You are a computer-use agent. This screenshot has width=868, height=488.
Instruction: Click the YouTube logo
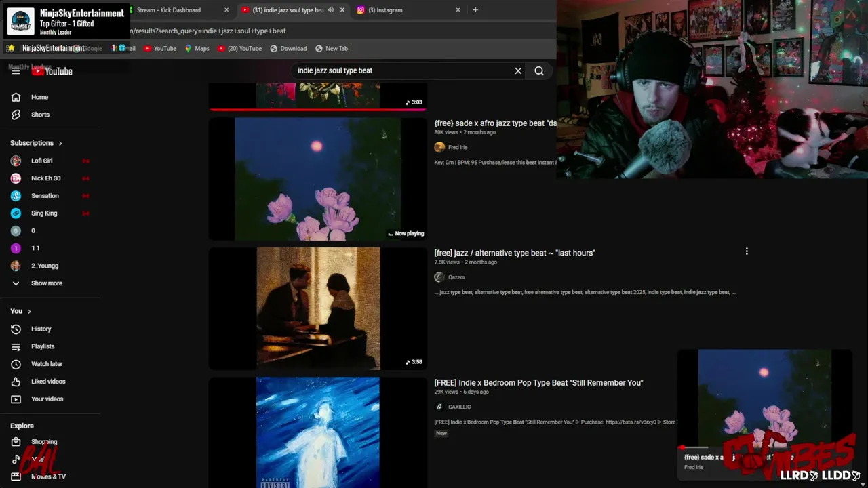(x=52, y=71)
